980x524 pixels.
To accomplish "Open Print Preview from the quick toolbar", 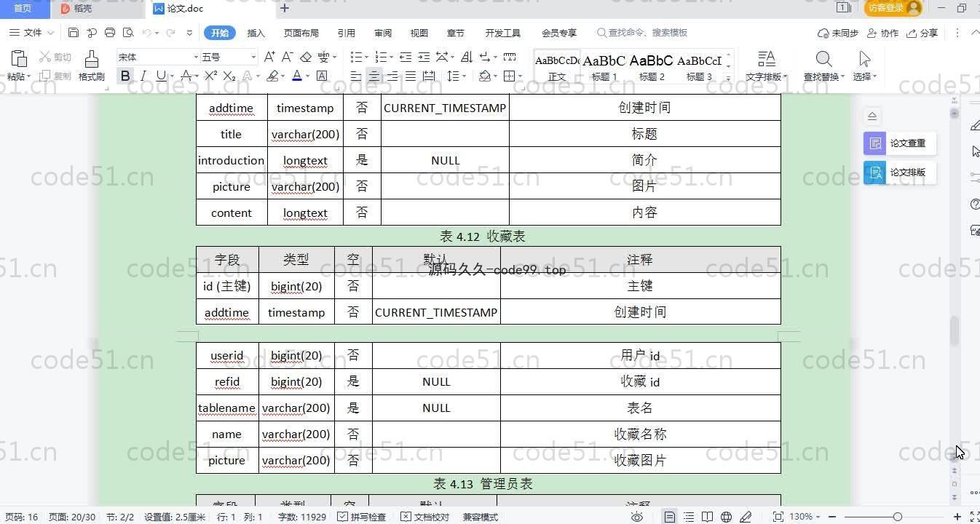I will pos(128,33).
